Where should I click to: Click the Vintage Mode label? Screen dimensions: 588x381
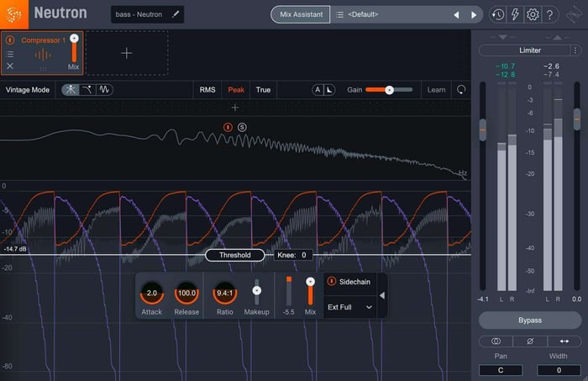(28, 90)
